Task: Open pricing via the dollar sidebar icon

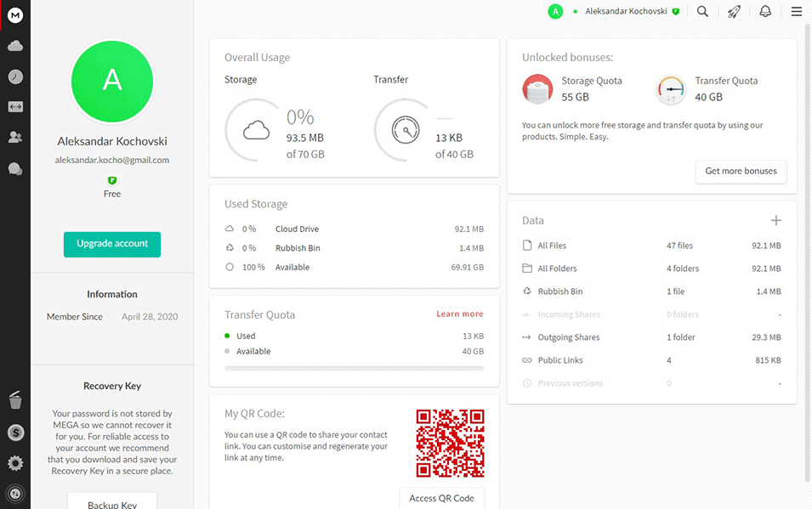Action: [14, 432]
